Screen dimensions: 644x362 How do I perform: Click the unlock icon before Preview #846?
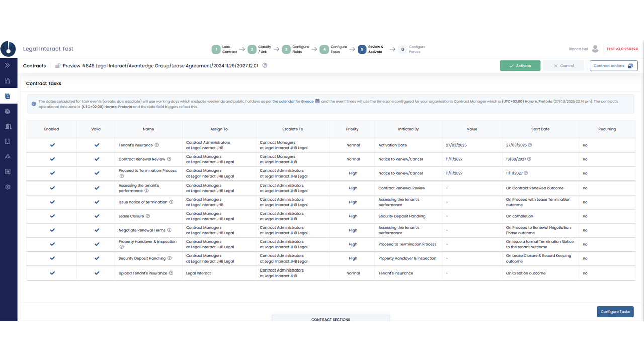(58, 66)
